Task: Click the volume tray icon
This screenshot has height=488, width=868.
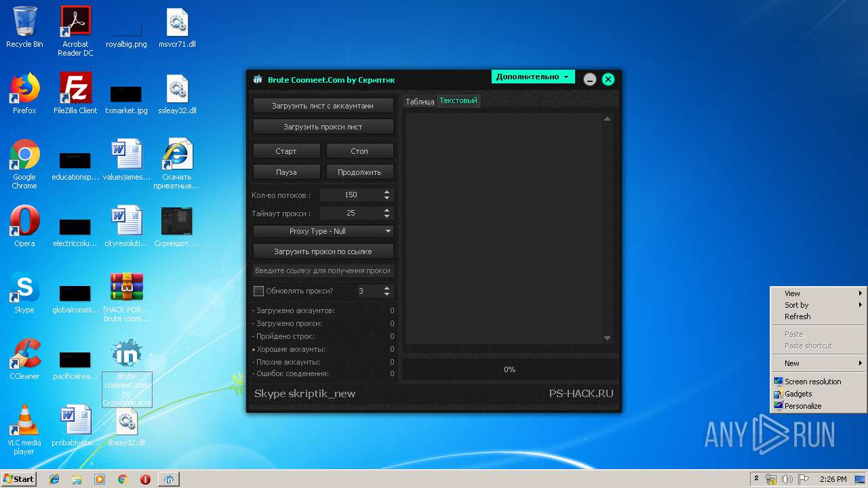Action: (x=787, y=479)
